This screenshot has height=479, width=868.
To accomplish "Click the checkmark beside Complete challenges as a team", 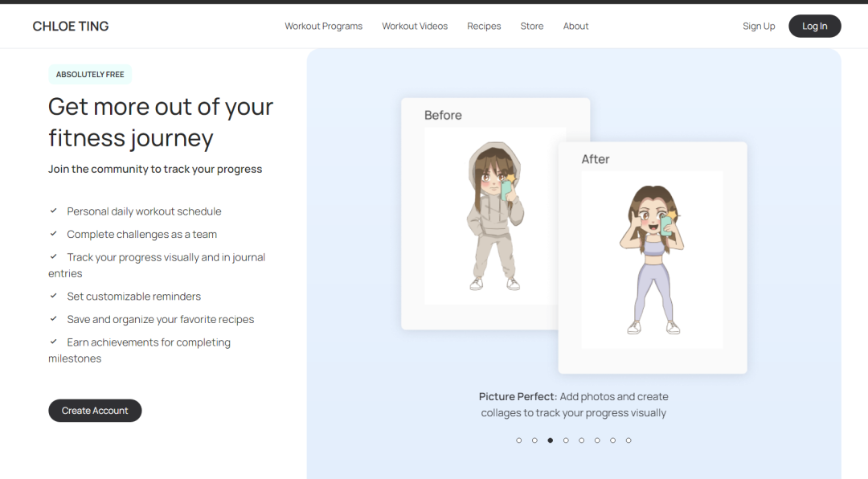I will [54, 234].
